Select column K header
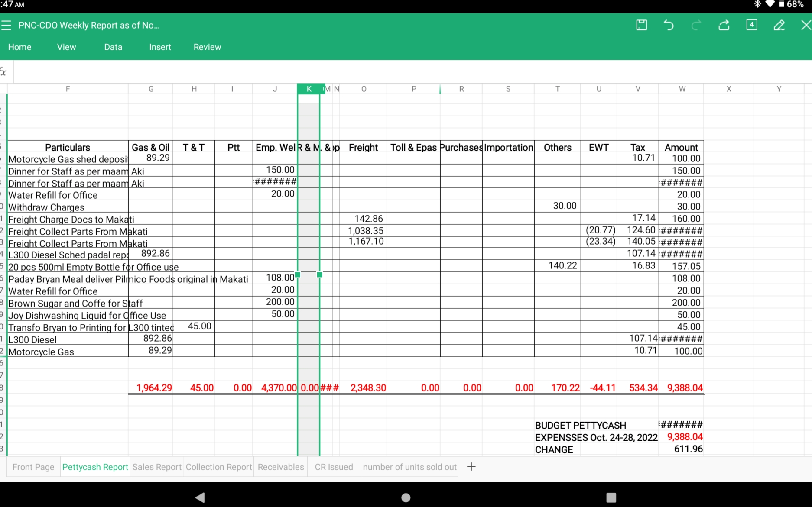Image resolution: width=812 pixels, height=507 pixels. pyautogui.click(x=309, y=89)
